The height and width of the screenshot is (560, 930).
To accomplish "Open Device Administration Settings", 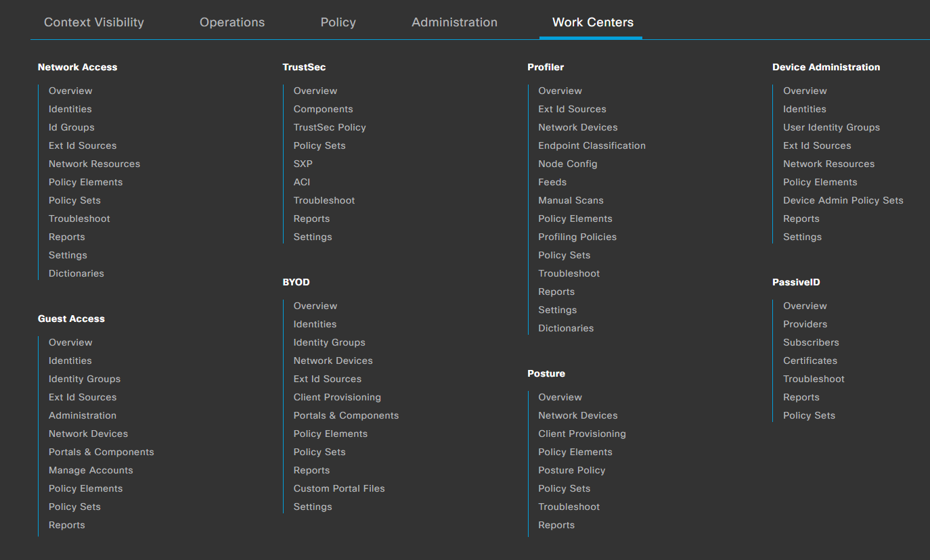I will [803, 237].
